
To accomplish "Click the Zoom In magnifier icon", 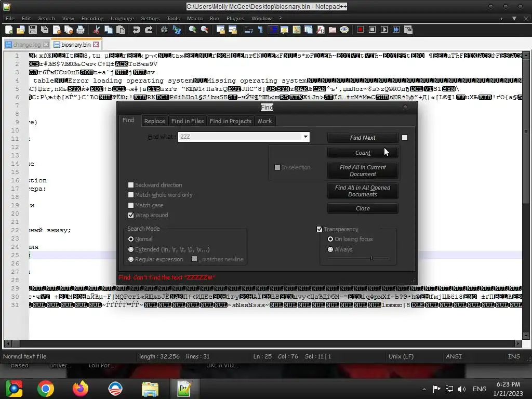I will point(192,30).
